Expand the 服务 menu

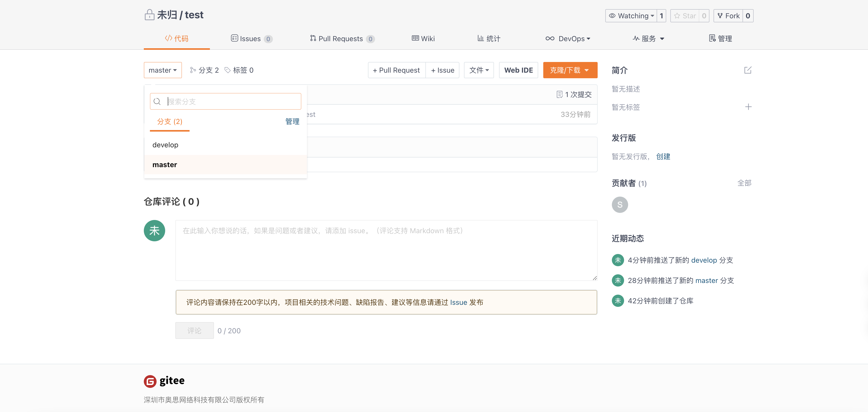click(648, 39)
